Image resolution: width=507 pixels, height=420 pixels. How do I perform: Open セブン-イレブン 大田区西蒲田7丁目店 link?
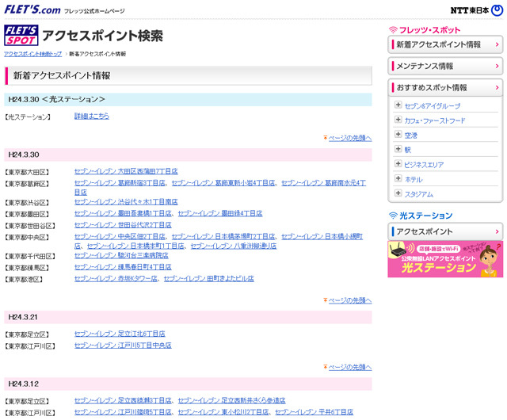(126, 171)
